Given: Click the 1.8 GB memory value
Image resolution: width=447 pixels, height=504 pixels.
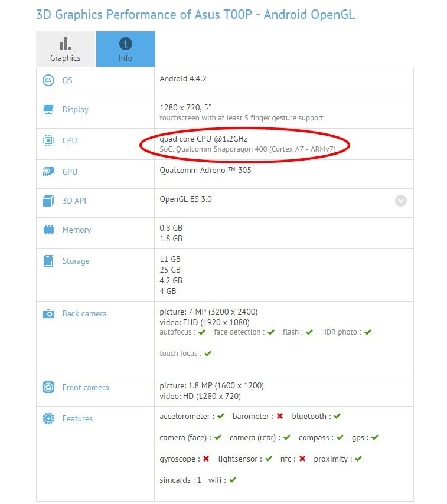Looking at the screenshot, I should click(x=171, y=238).
